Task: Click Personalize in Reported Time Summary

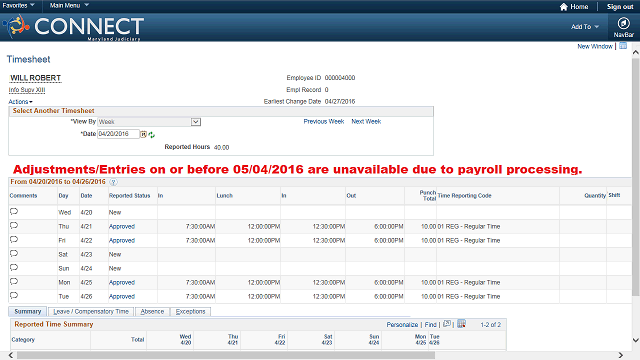Action: pos(402,325)
